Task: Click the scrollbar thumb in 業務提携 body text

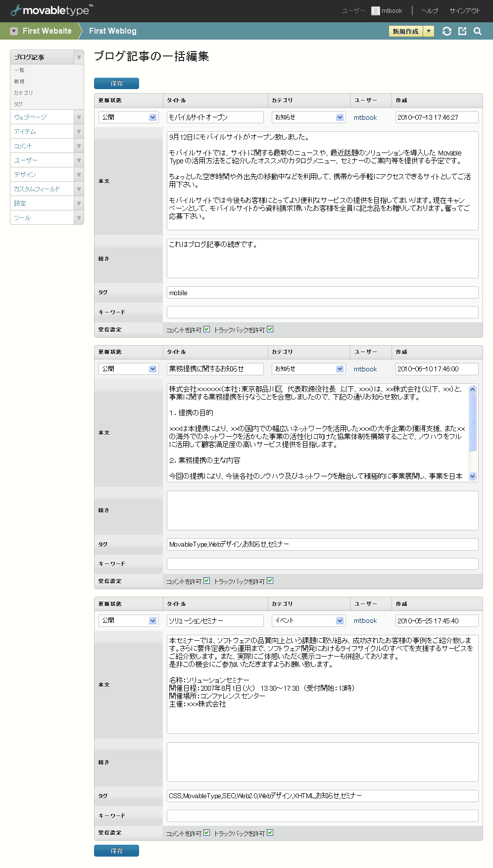Action: tap(473, 422)
